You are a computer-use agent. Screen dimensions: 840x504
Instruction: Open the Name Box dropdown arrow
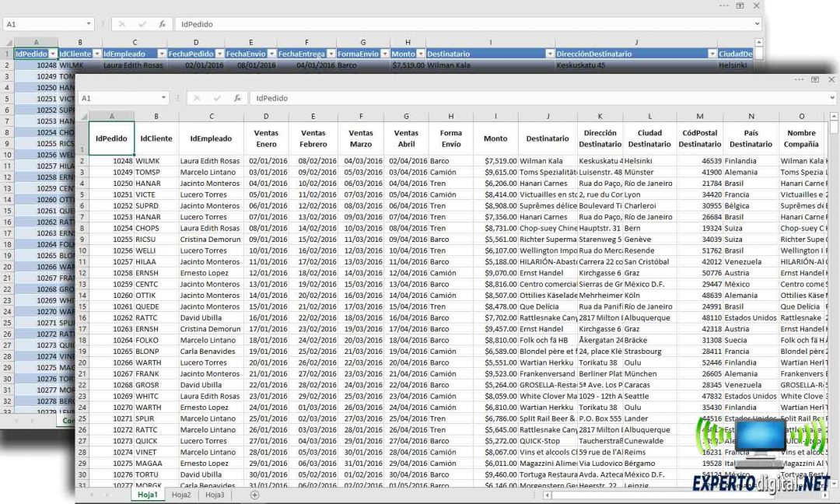tap(163, 97)
